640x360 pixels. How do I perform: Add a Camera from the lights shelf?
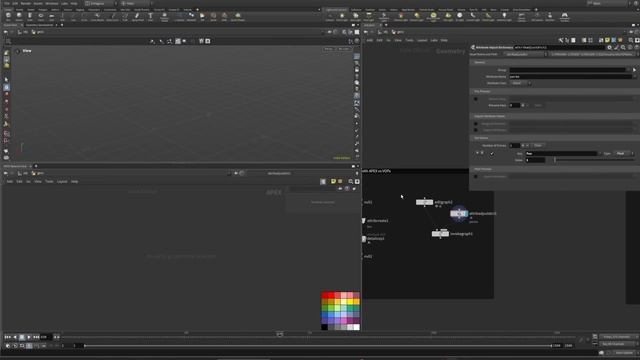330,16
